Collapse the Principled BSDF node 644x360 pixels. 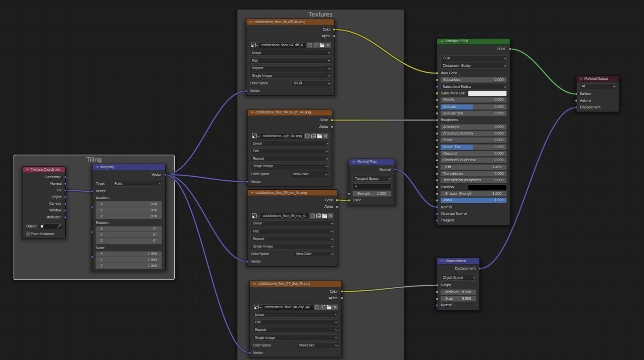coord(442,41)
